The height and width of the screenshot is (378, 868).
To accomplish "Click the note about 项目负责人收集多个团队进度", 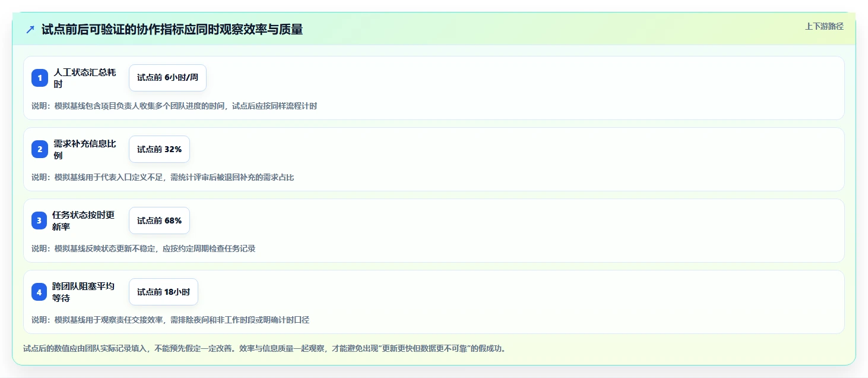I will click(175, 106).
